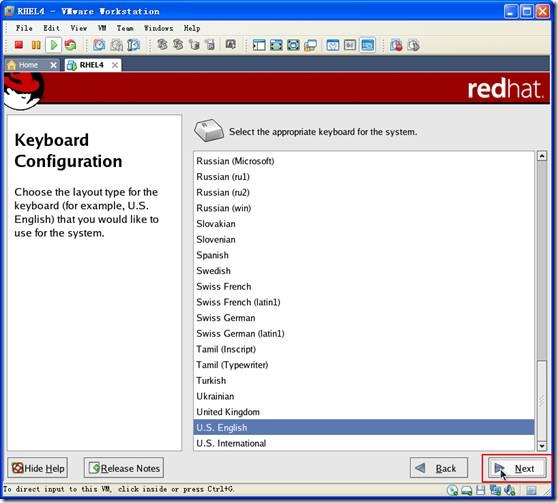Select Ukrainian keyboard layout
This screenshot has height=503, width=558.
[364, 396]
